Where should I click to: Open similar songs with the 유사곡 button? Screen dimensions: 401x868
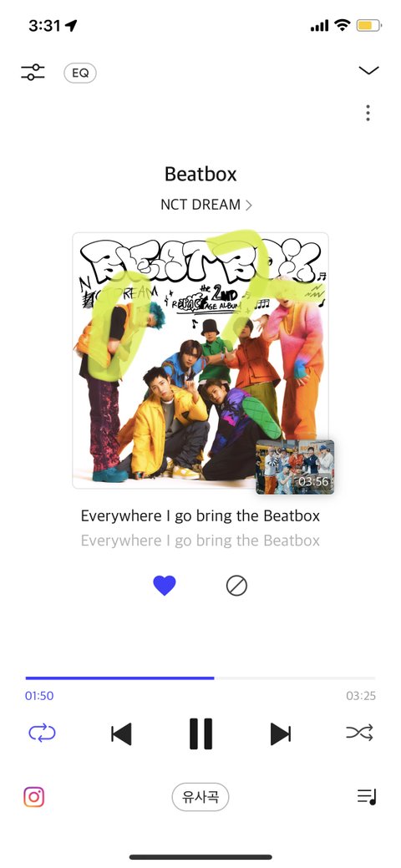click(200, 797)
